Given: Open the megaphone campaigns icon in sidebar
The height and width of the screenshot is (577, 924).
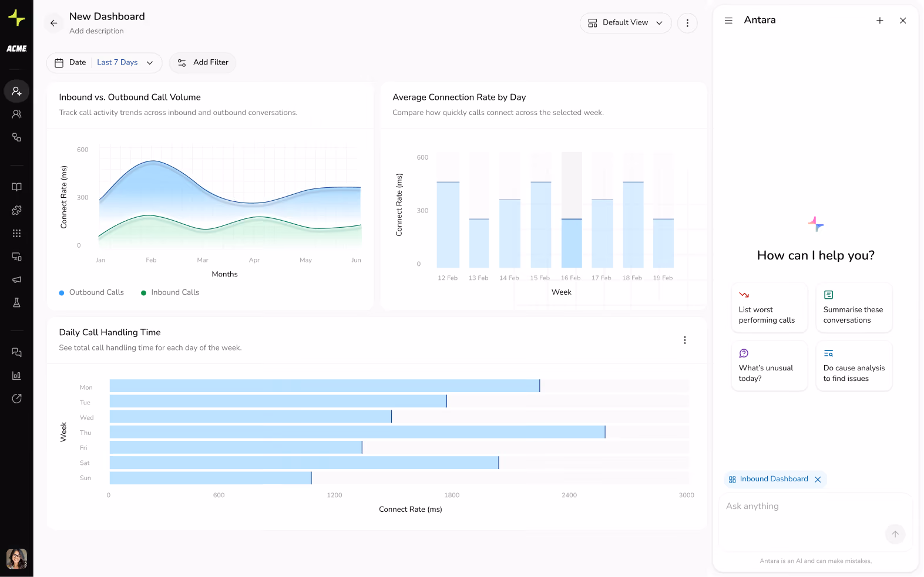Looking at the screenshot, I should coord(16,279).
